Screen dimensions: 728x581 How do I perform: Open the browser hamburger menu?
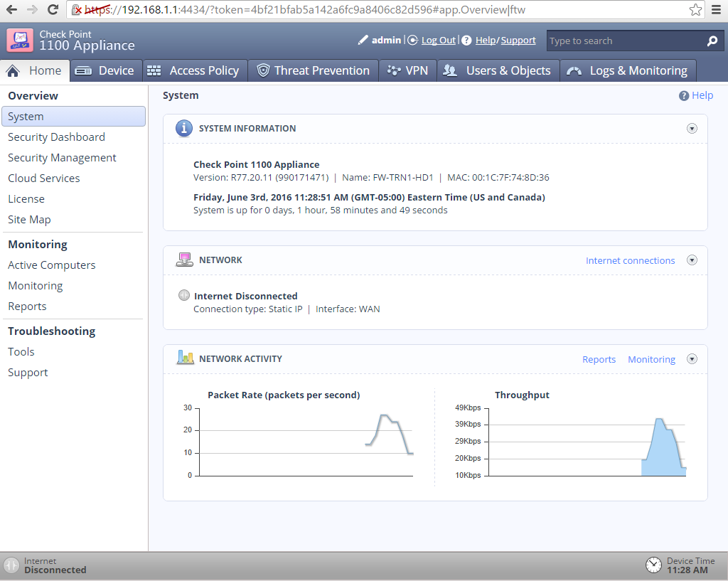pos(717,10)
